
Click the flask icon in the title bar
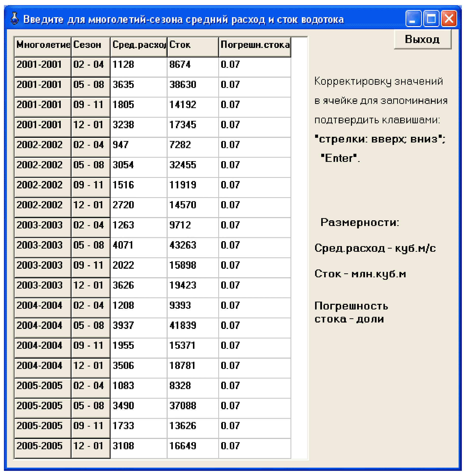15,19
